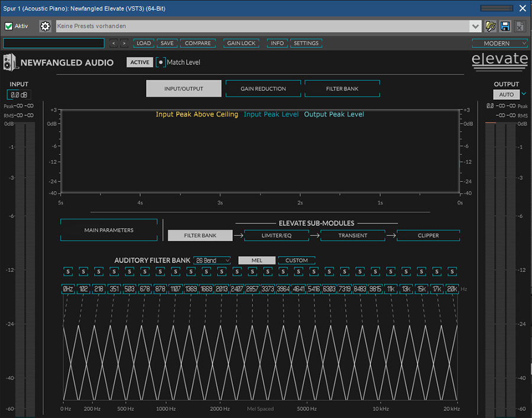Select the TRANSIENT sub-module
This screenshot has height=418, width=532.
pyautogui.click(x=353, y=235)
